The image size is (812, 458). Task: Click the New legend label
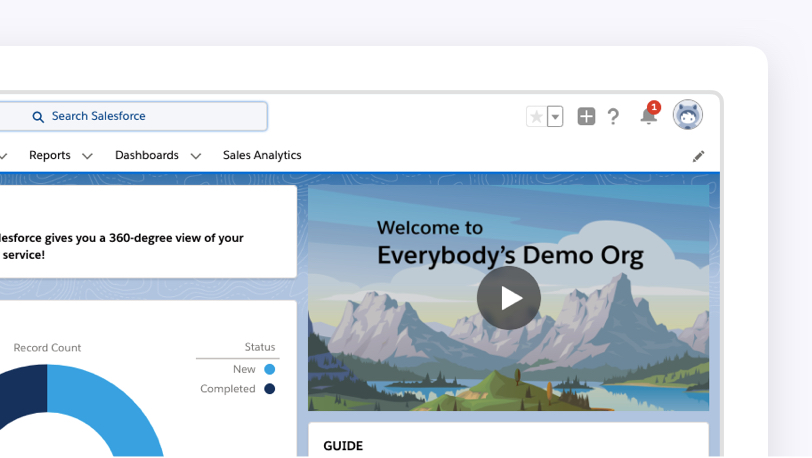[x=244, y=369]
